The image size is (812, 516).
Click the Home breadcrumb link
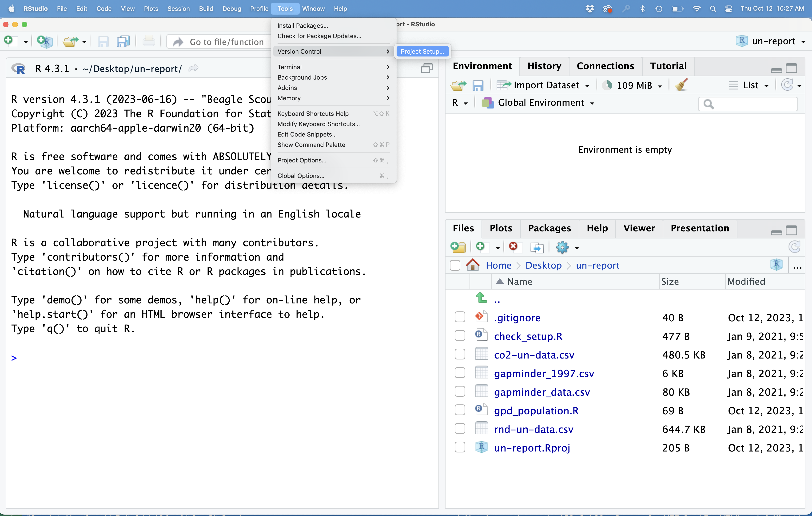[498, 265]
